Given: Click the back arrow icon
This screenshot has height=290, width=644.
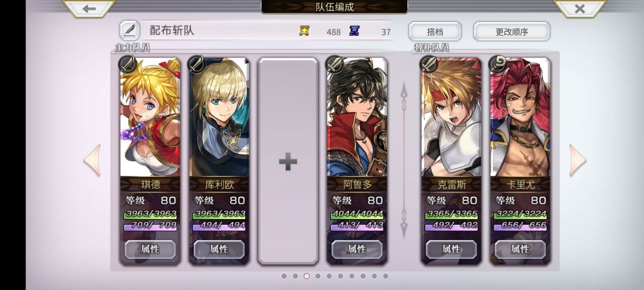Looking at the screenshot, I should pos(89,8).
